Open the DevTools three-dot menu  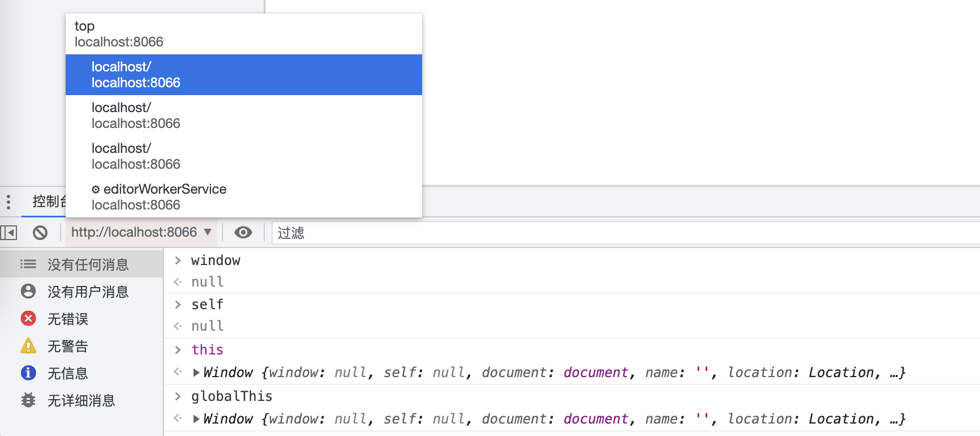point(8,202)
